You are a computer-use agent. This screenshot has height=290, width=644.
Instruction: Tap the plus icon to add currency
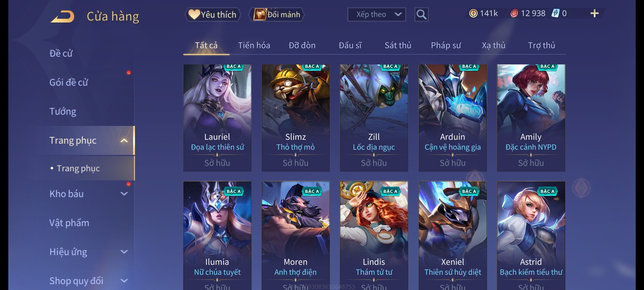[595, 13]
